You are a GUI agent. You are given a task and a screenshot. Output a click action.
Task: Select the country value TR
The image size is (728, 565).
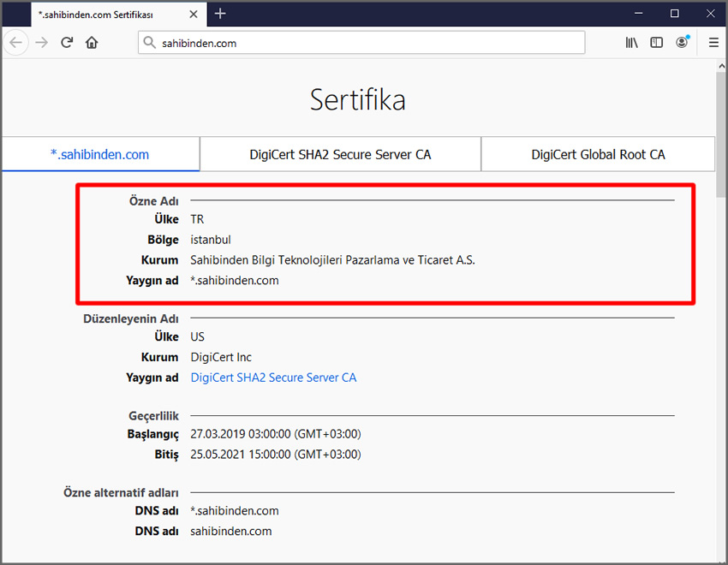[x=197, y=219]
